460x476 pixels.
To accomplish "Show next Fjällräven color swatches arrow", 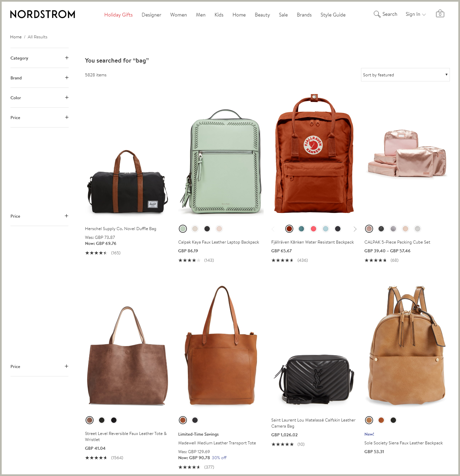I will [x=355, y=229].
